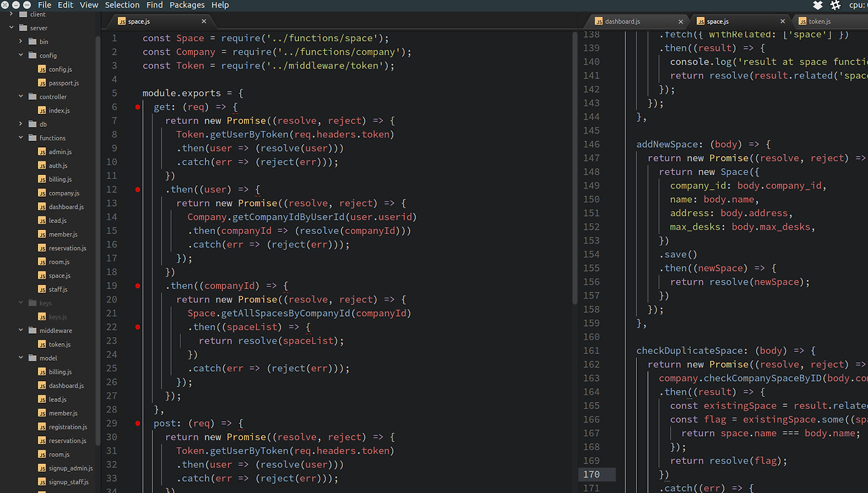The width and height of the screenshot is (868, 493).
Task: Close the space.js tab in the left pane
Action: pos(203,21)
